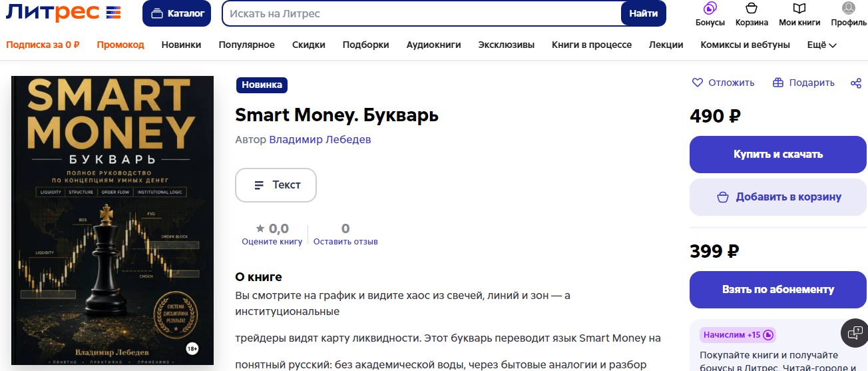
Task: Select the Текст format button
Action: point(276,185)
